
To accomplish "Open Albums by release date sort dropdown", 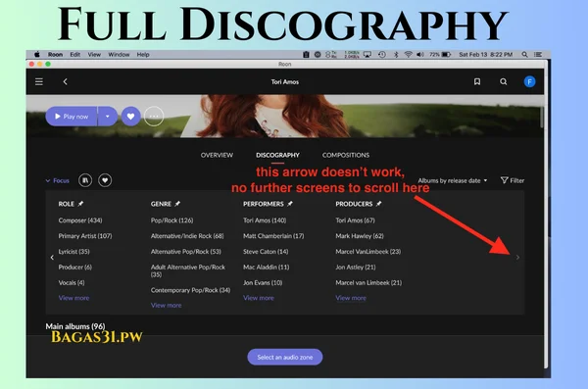I will 453,181.
